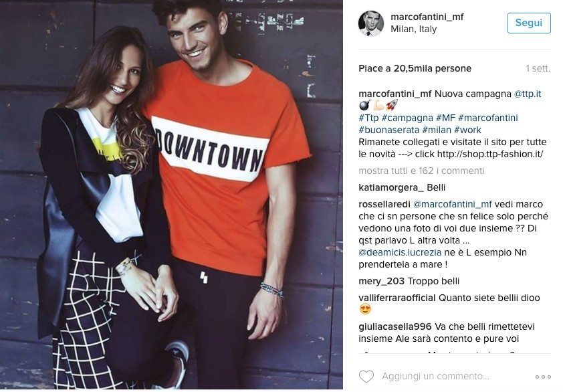Open the @ttp.it mention
Viewport: 563px width, 392px height.
pos(528,94)
